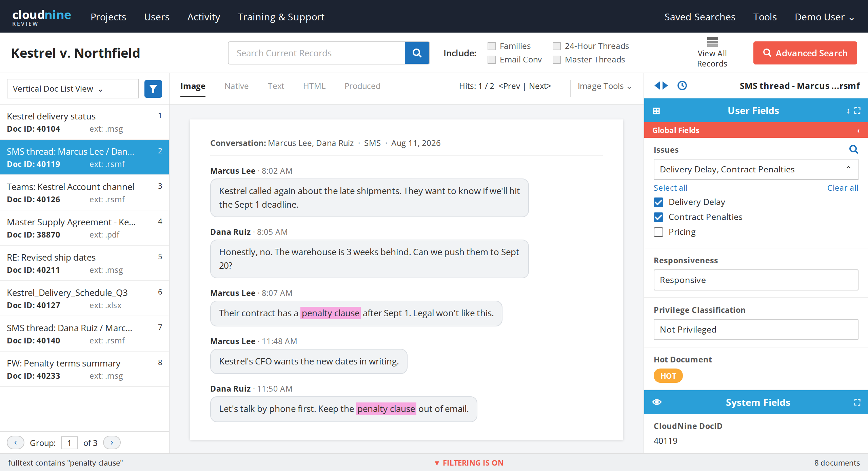The image size is (868, 471).
Task: Go to next document with right arrow
Action: point(665,86)
